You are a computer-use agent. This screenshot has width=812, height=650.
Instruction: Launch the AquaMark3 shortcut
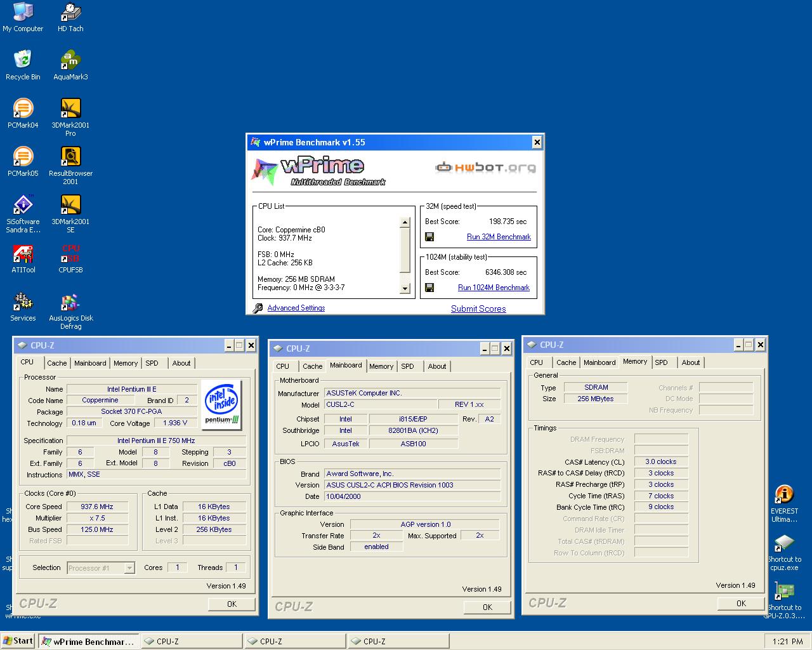tap(70, 65)
